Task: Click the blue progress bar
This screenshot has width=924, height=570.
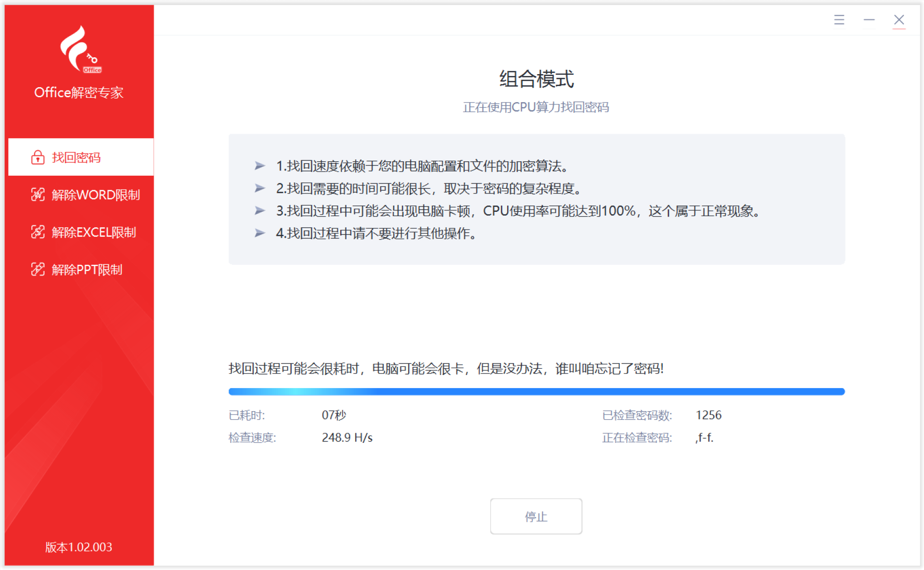Action: (536, 391)
